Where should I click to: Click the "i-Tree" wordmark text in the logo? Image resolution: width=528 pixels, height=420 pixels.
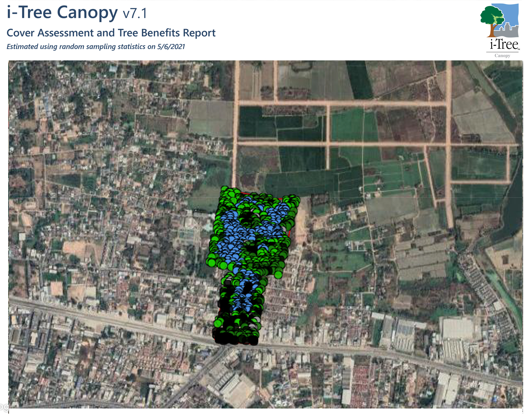504,45
